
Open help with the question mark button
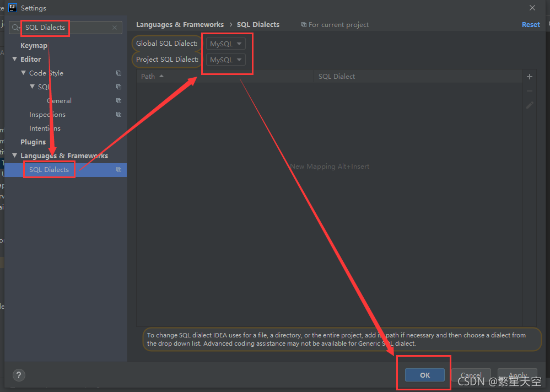point(19,375)
